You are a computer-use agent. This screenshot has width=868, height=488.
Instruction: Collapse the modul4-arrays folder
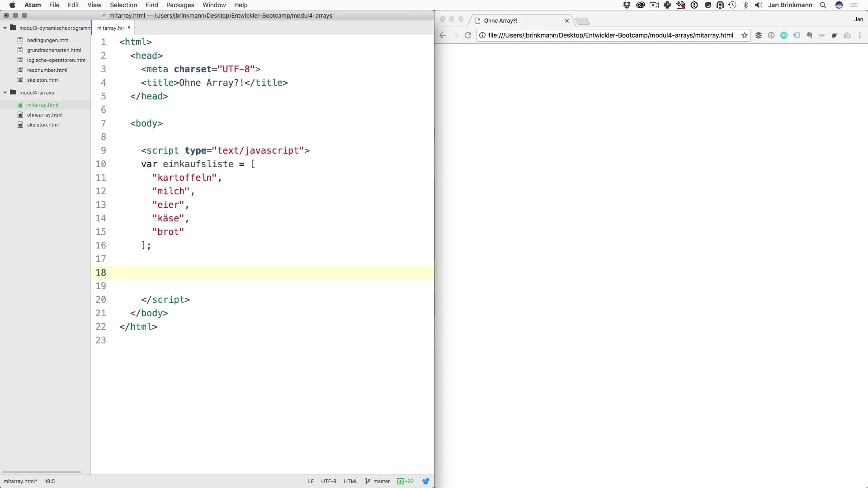click(x=5, y=93)
